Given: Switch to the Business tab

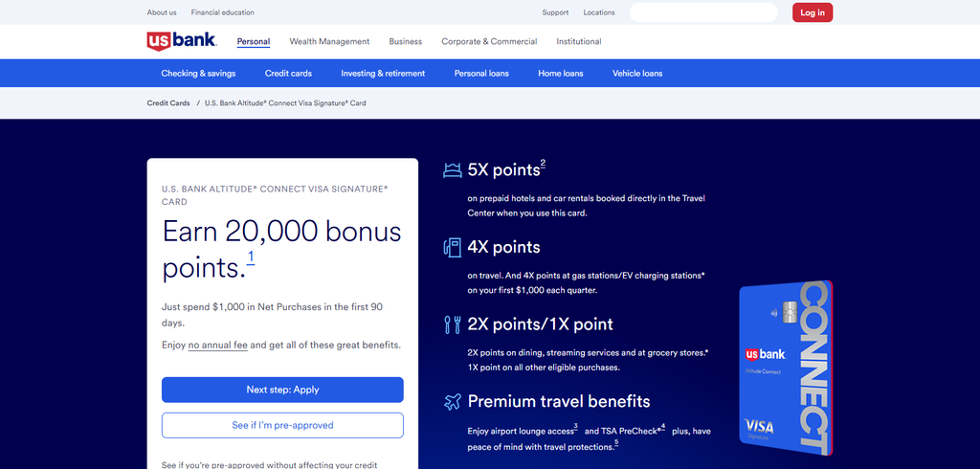Looking at the screenshot, I should (x=406, y=42).
